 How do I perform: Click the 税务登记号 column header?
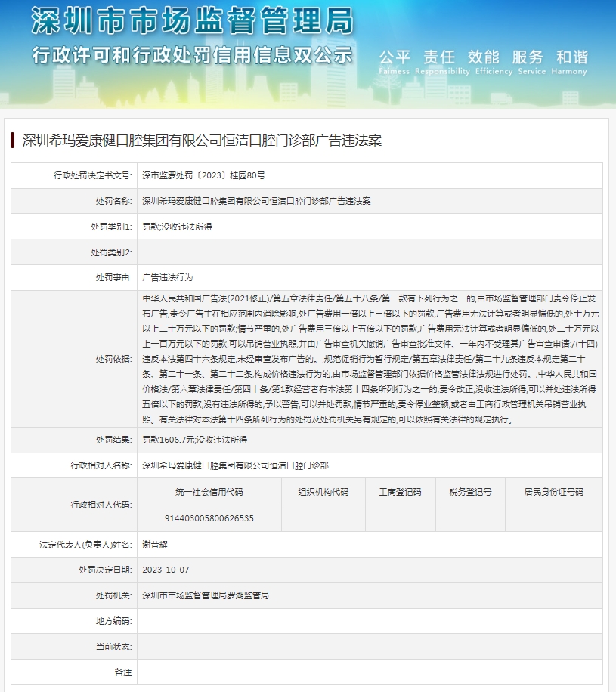(470, 492)
